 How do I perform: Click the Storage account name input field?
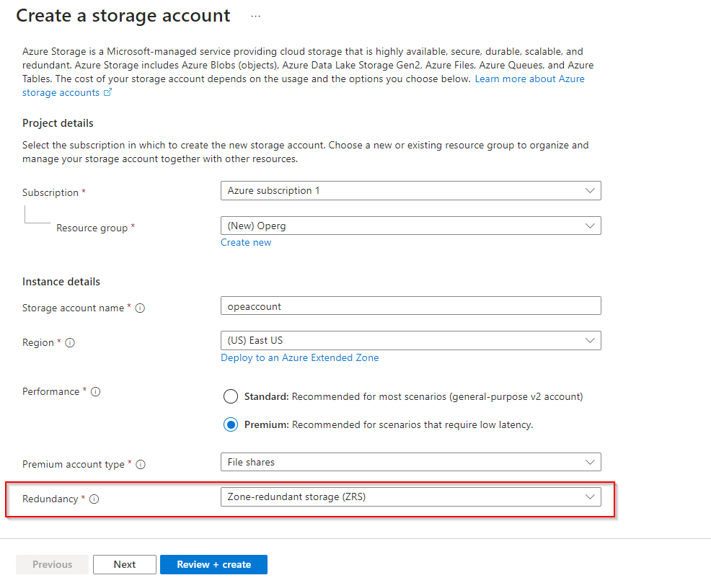(x=410, y=306)
